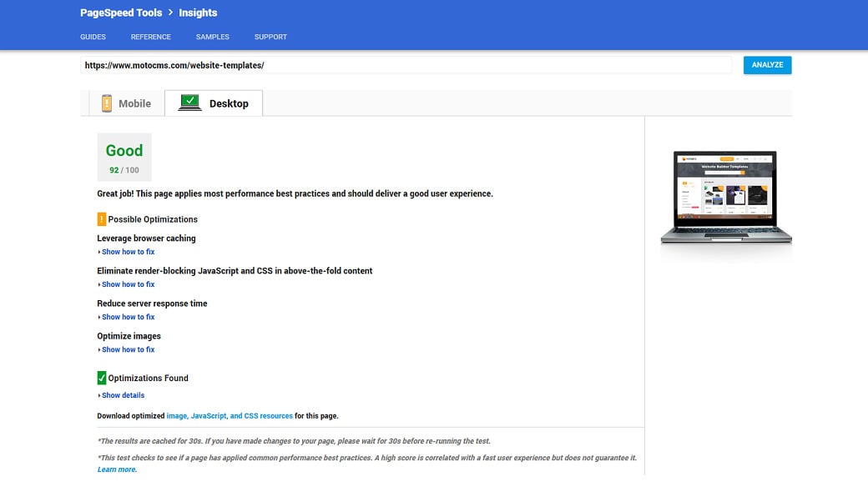The image size is (868, 502).
Task: Download optimized image, JavaScript, and CSS resources
Action: click(x=230, y=416)
